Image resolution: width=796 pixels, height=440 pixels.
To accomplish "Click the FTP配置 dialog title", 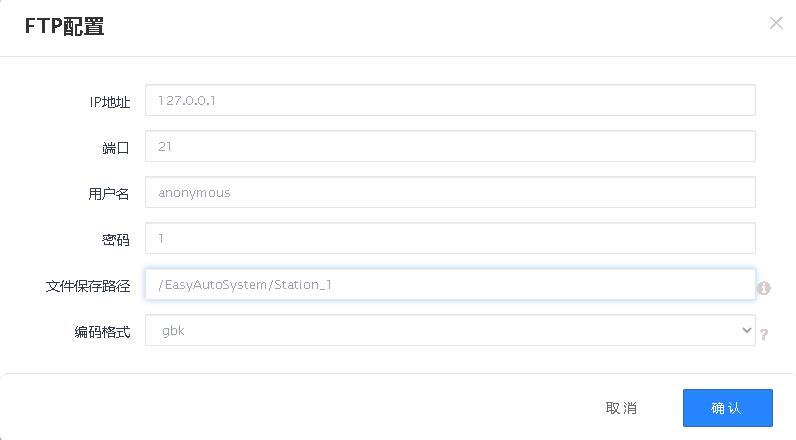I will click(x=64, y=27).
